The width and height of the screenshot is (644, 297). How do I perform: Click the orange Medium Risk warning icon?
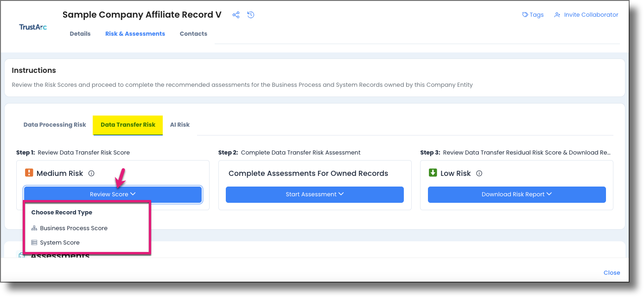[x=29, y=173]
